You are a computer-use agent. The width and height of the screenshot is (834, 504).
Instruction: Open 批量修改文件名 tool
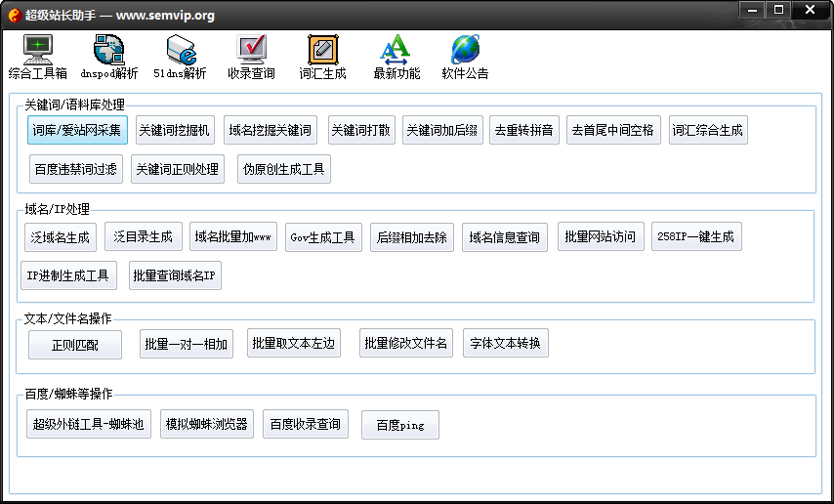pos(405,343)
